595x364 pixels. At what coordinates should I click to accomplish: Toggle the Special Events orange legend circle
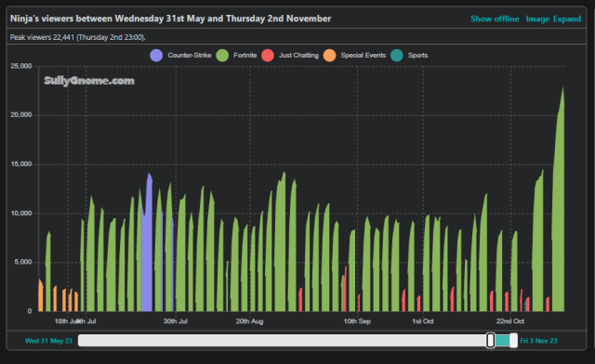click(330, 56)
